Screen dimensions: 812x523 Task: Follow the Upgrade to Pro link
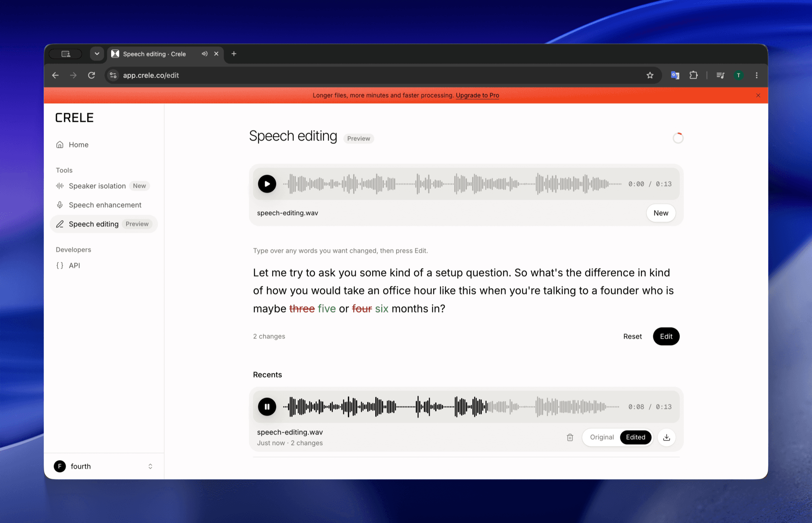coord(477,95)
